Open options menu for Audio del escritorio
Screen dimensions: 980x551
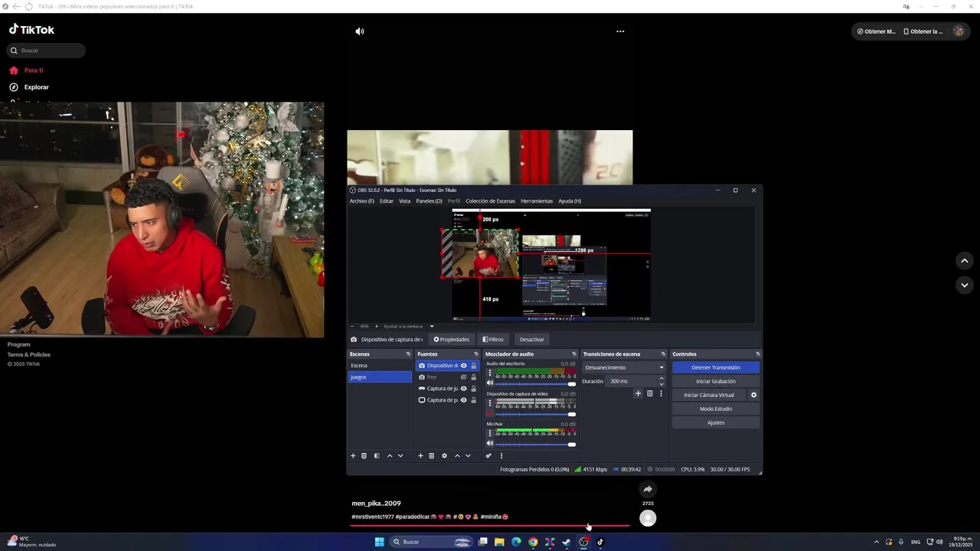tap(490, 373)
